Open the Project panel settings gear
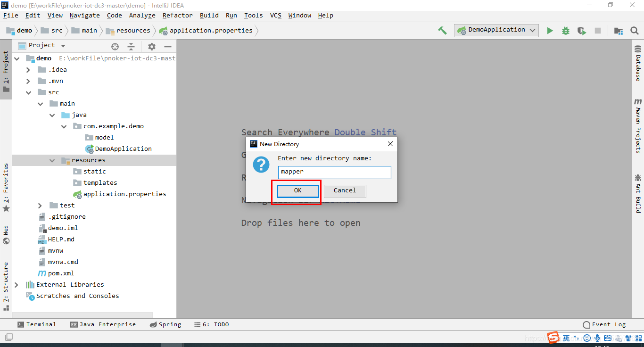This screenshot has width=644, height=347. click(151, 46)
